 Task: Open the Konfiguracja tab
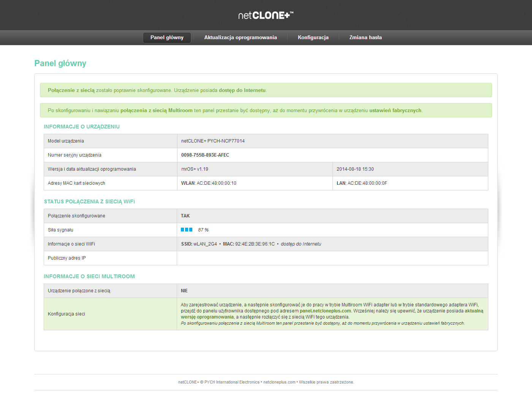(313, 38)
